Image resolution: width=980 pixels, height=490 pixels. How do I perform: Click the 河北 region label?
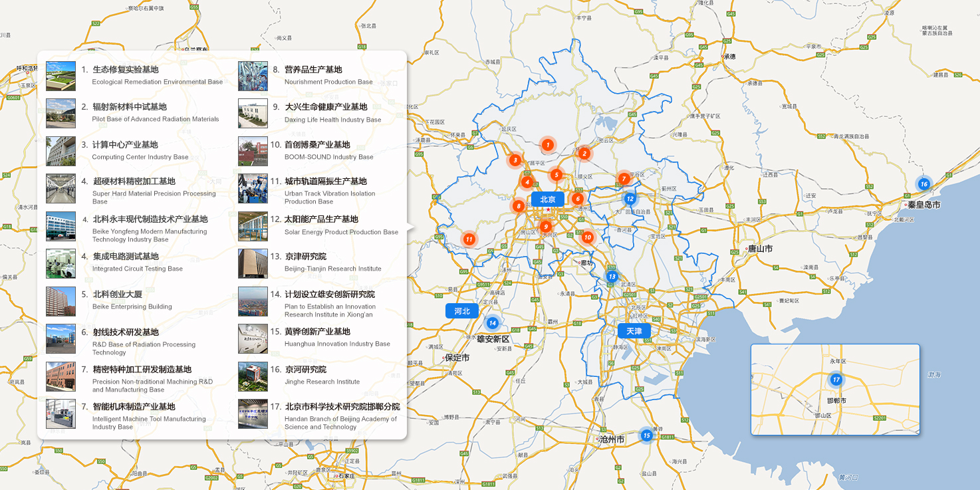[462, 311]
